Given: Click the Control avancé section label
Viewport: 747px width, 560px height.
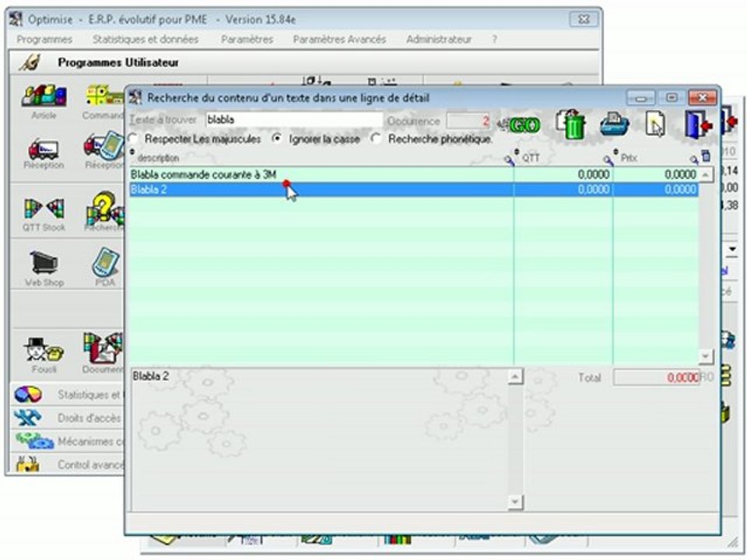Looking at the screenshot, I should click(90, 464).
